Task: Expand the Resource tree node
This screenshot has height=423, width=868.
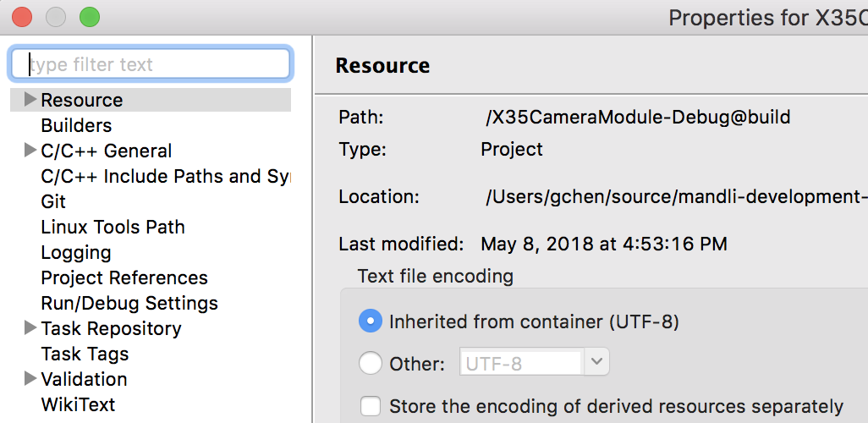Action: tap(30, 100)
